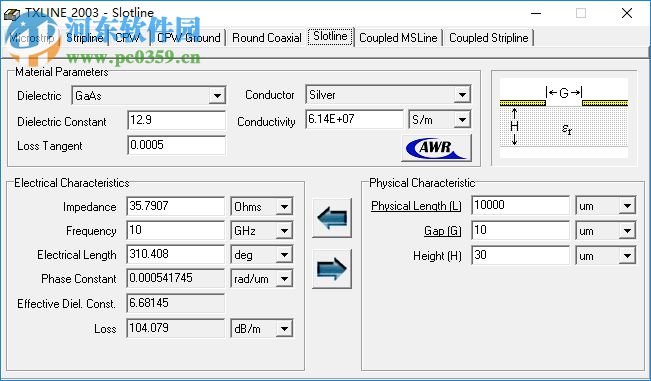Image resolution: width=651 pixels, height=381 pixels.
Task: Switch to Coupled MSLine tab
Action: tap(398, 38)
